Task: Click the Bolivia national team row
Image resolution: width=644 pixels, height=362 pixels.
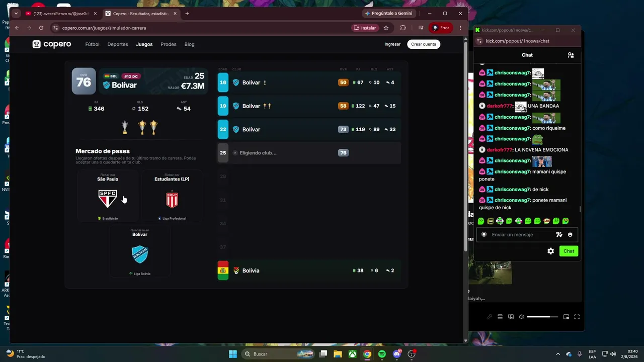Action: click(x=309, y=270)
